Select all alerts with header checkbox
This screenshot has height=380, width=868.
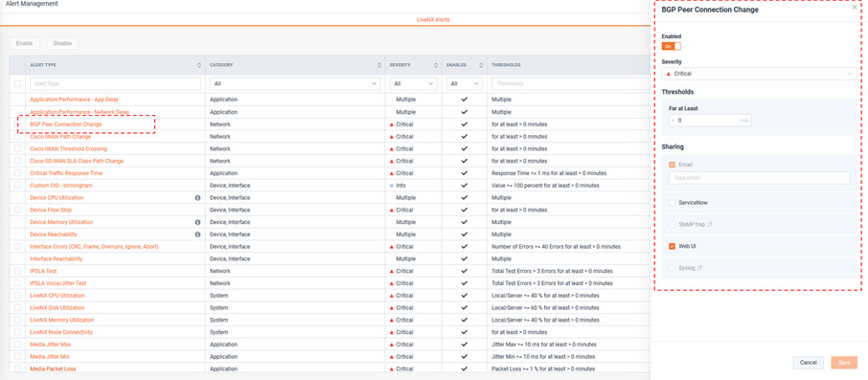click(17, 83)
